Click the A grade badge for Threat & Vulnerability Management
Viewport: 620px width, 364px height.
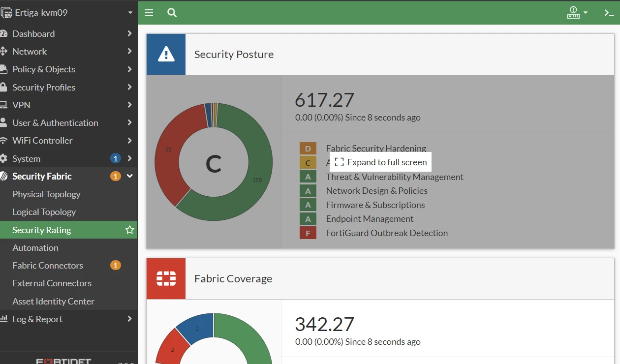tap(308, 177)
